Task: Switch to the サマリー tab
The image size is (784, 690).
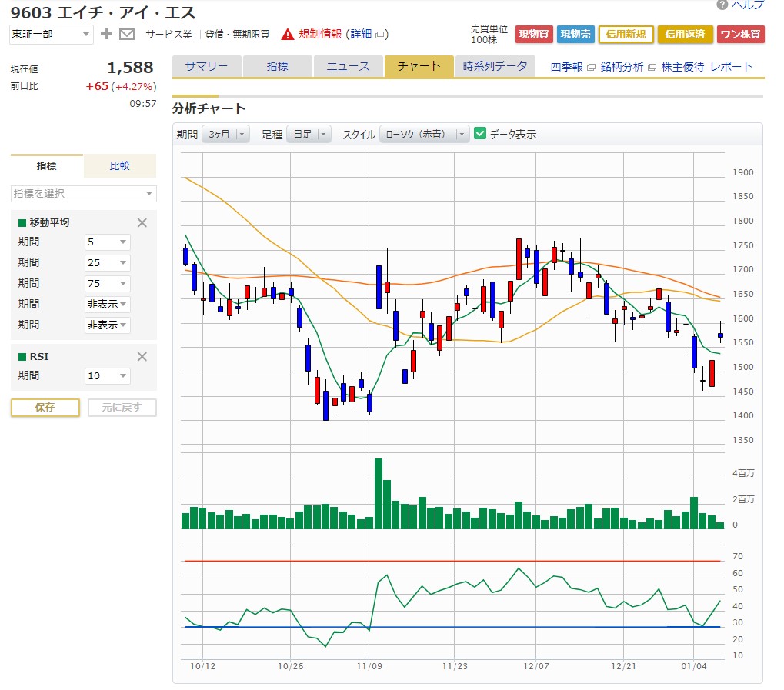Action: coord(206,66)
